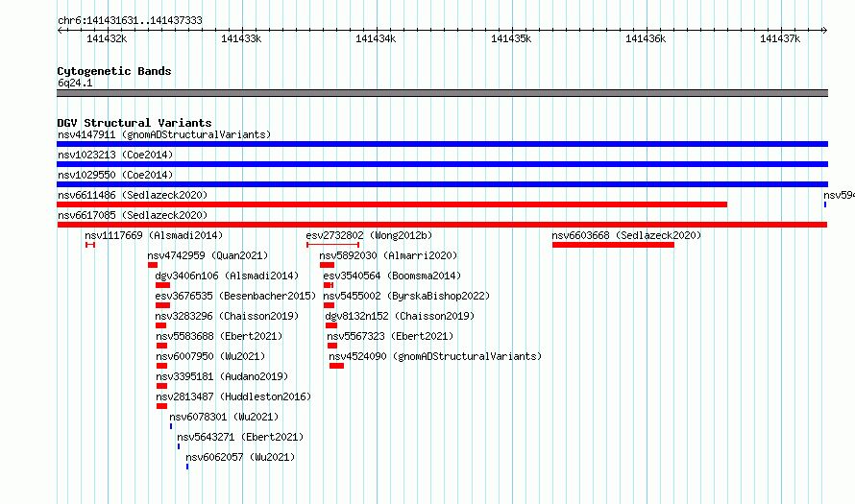Click the DGV Structural Variants track title
This screenshot has height=504, width=855.
(134, 123)
